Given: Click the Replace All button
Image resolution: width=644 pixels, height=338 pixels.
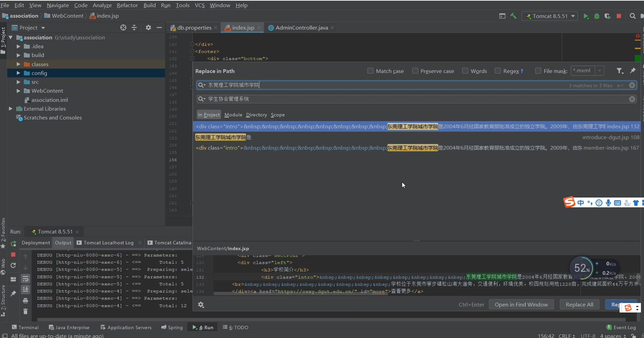Looking at the screenshot, I should pyautogui.click(x=579, y=305).
